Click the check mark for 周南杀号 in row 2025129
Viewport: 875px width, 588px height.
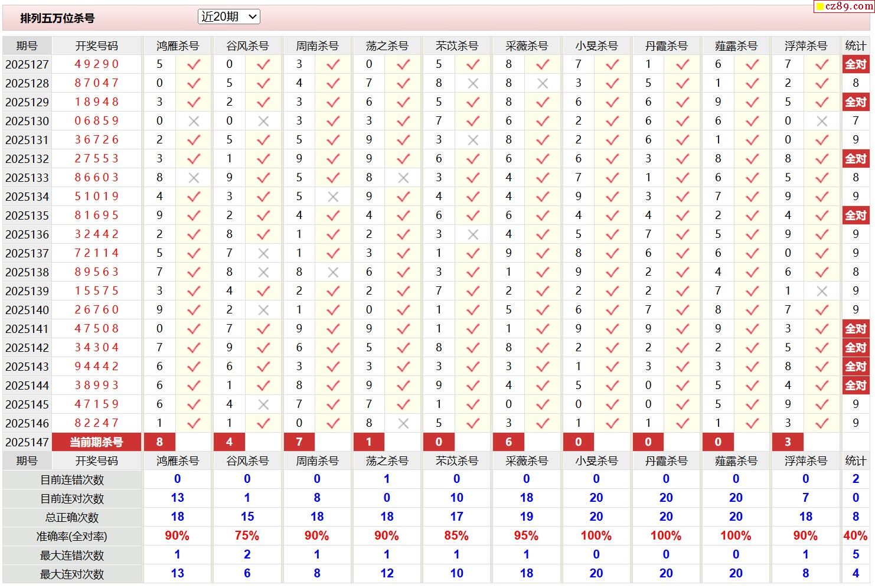click(x=333, y=102)
